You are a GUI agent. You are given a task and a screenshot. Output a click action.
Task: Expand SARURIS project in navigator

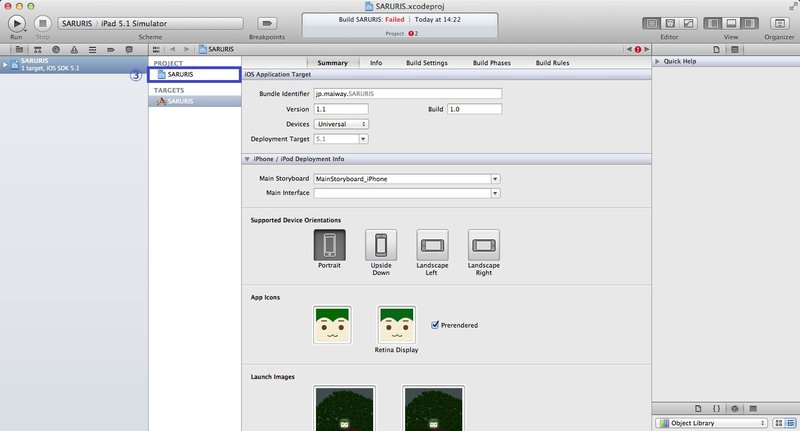click(5, 64)
